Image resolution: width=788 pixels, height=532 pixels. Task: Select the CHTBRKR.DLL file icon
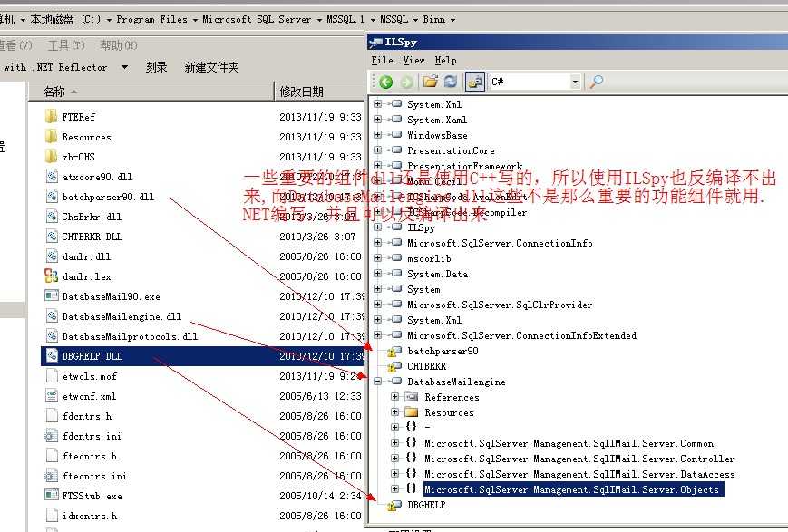coord(52,237)
